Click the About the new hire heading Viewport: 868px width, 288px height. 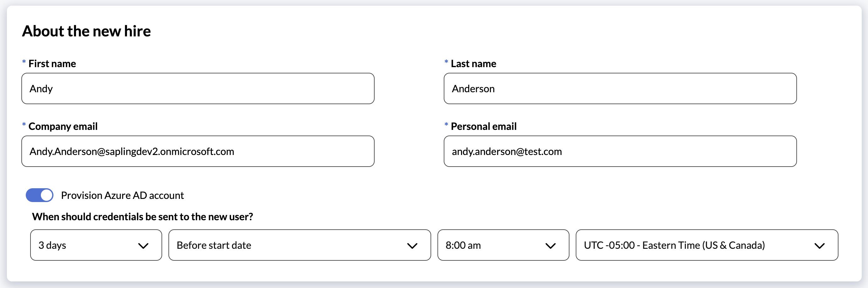(86, 31)
